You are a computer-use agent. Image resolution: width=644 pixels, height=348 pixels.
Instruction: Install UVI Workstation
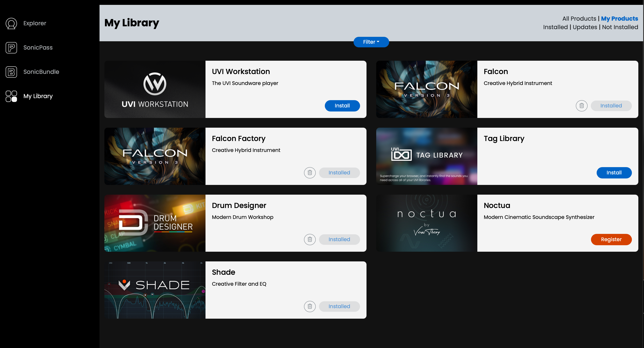342,106
